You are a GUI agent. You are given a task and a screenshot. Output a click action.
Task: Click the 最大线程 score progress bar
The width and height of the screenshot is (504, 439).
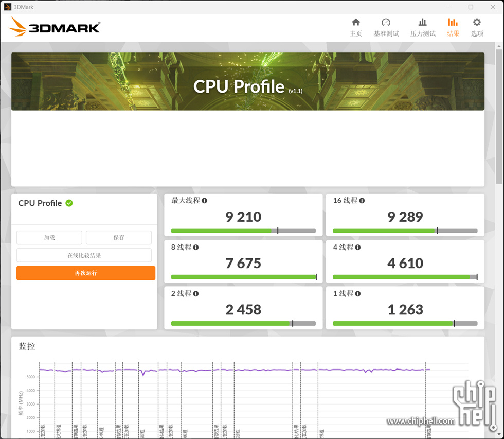tap(243, 231)
